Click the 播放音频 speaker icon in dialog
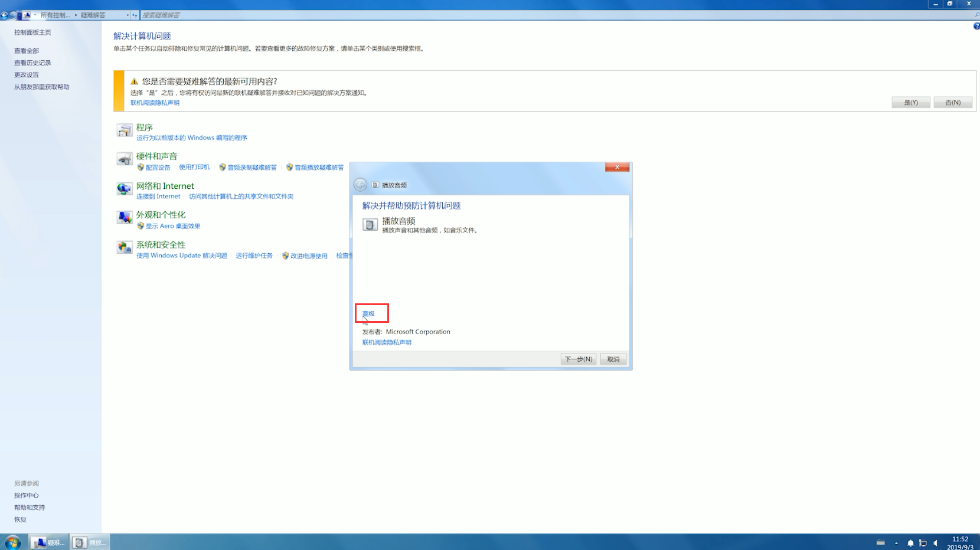The height and width of the screenshot is (550, 980). coord(370,224)
